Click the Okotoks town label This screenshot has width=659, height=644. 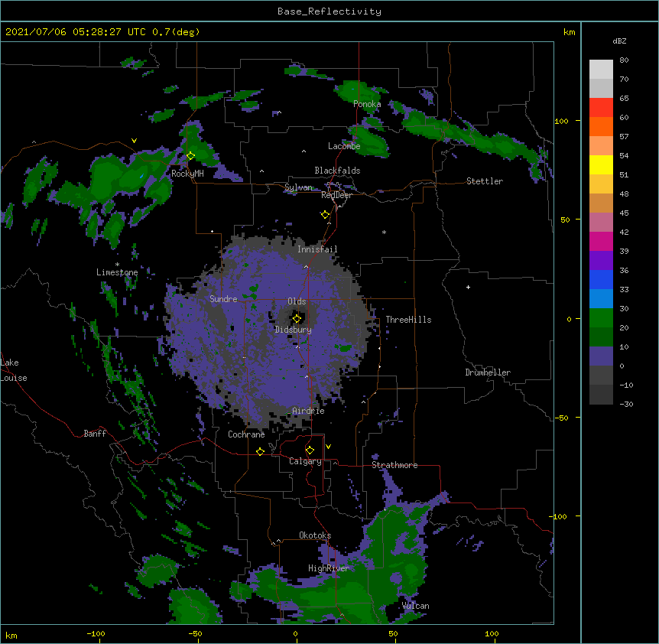click(315, 535)
